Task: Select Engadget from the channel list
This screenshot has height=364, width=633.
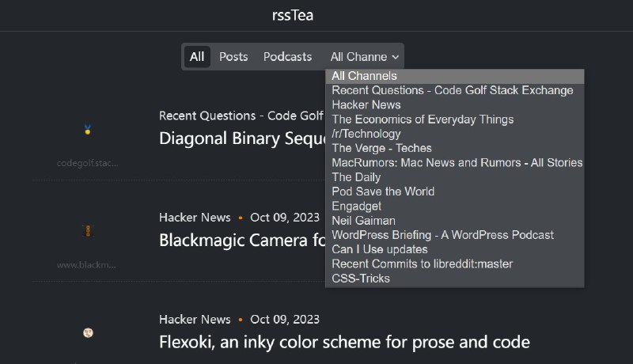Action: point(357,206)
